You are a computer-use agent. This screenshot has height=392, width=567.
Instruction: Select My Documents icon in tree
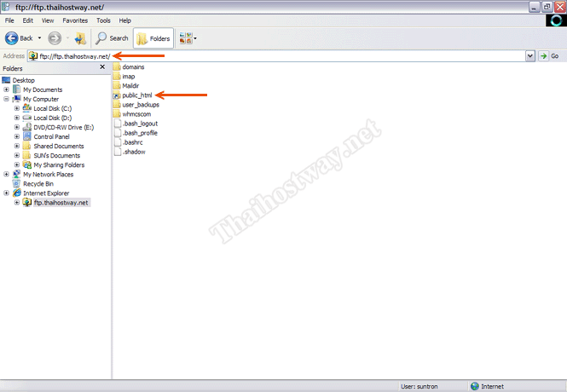pyautogui.click(x=17, y=89)
